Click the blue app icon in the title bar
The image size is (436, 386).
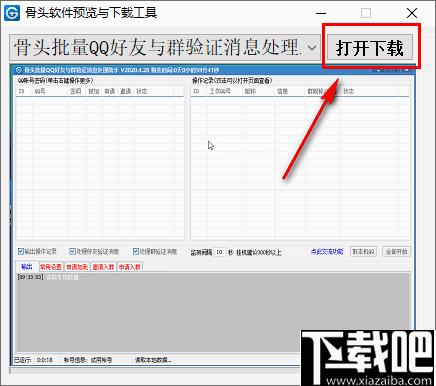pyautogui.click(x=12, y=13)
